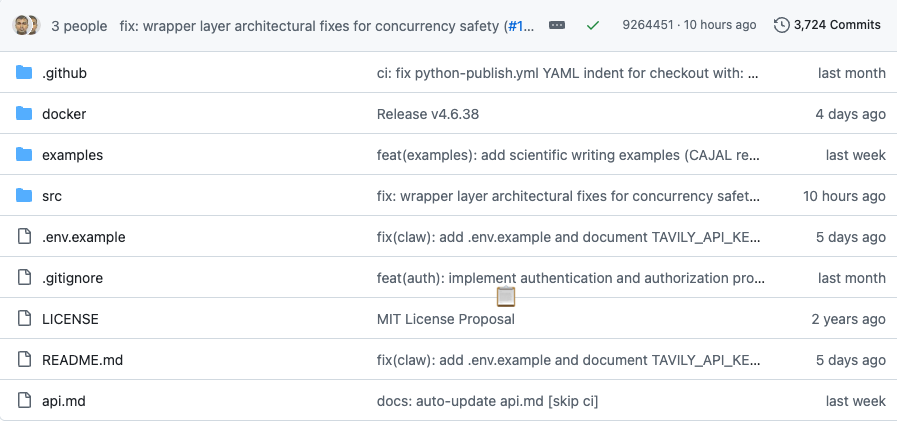This screenshot has height=421, width=897.
Task: Open the README.md file
Action: coord(82,360)
